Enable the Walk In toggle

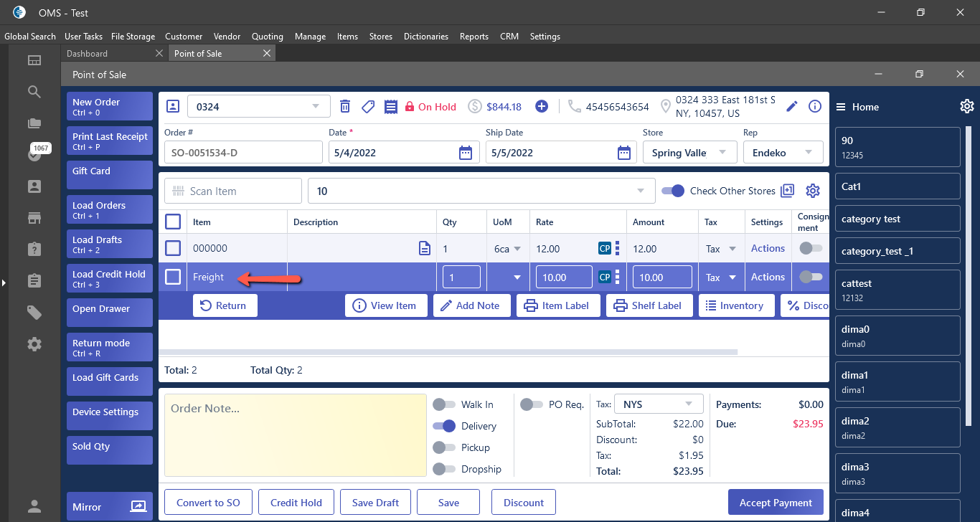[x=444, y=404]
